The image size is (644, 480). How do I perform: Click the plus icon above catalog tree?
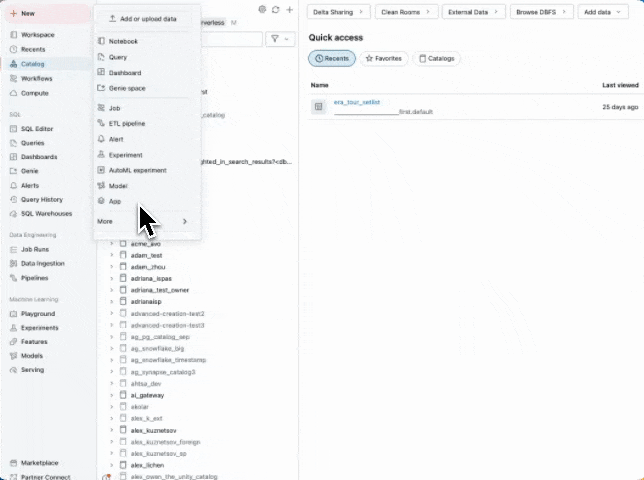(x=290, y=9)
